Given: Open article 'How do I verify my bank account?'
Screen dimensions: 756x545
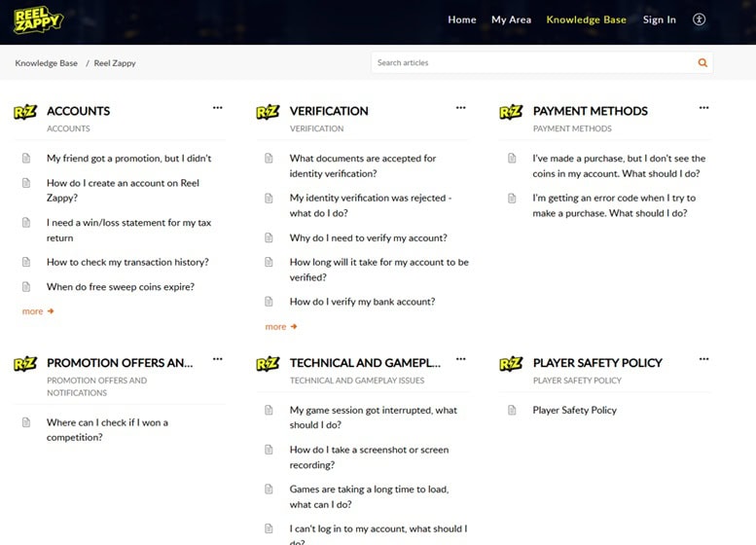Looking at the screenshot, I should coord(362,302).
